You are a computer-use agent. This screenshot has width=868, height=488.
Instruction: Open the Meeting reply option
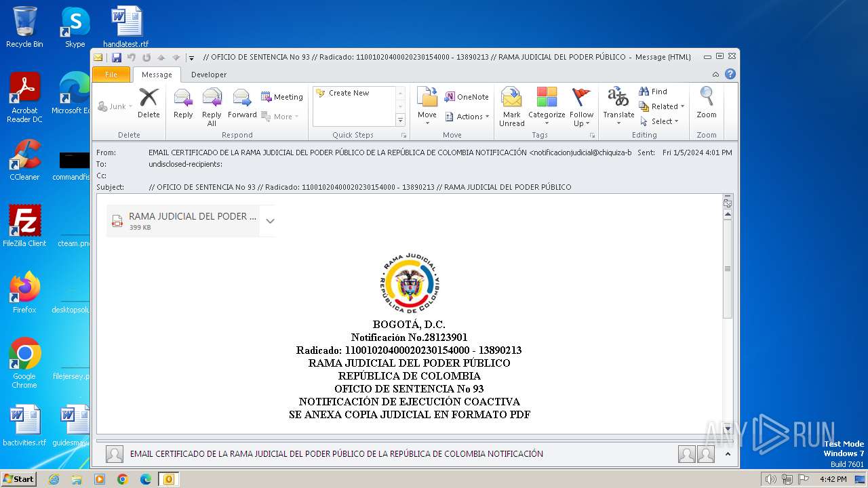pos(282,97)
